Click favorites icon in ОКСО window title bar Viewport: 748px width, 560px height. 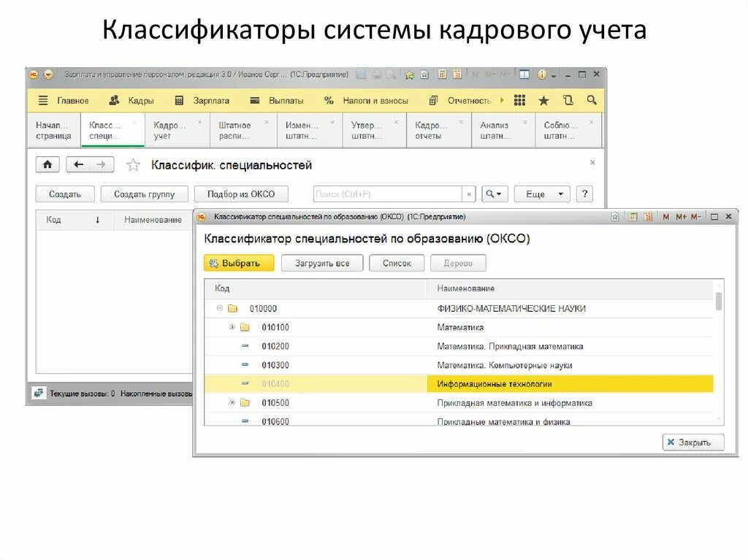pyautogui.click(x=615, y=217)
